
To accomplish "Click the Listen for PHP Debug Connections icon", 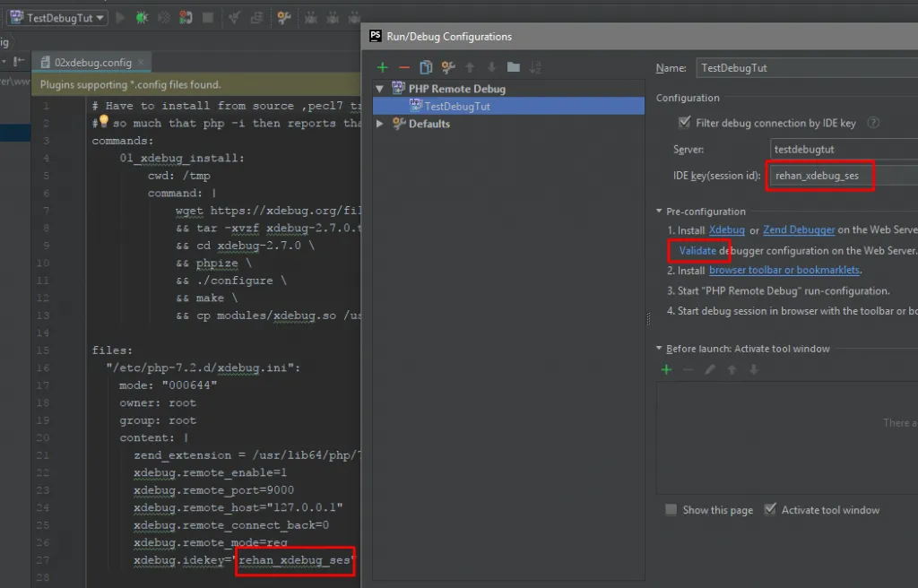I will (x=186, y=17).
